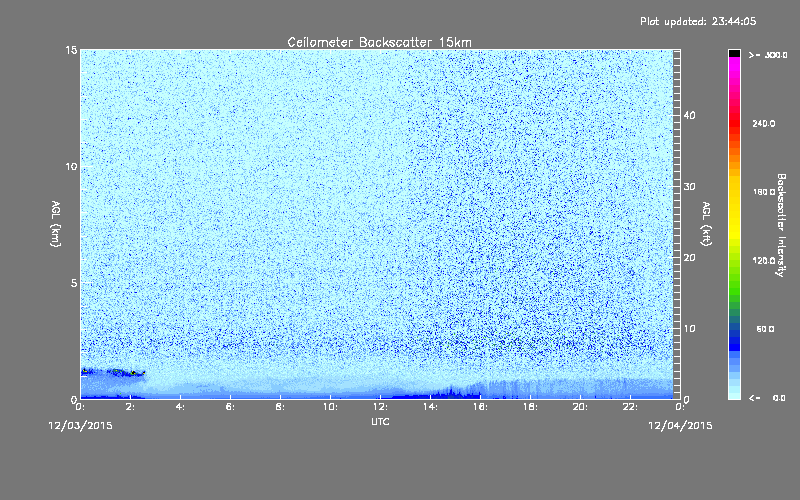Click the '5' km tick label on the left axis
800x500 pixels.
(74, 283)
